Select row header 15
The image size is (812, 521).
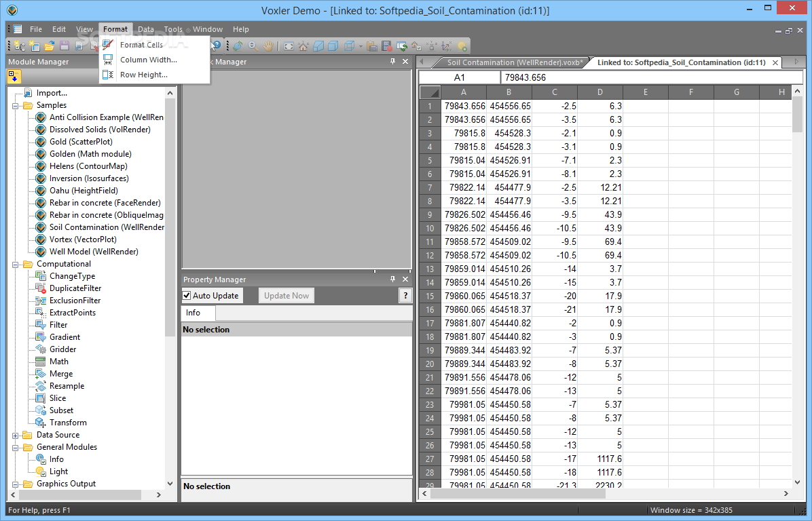[430, 296]
